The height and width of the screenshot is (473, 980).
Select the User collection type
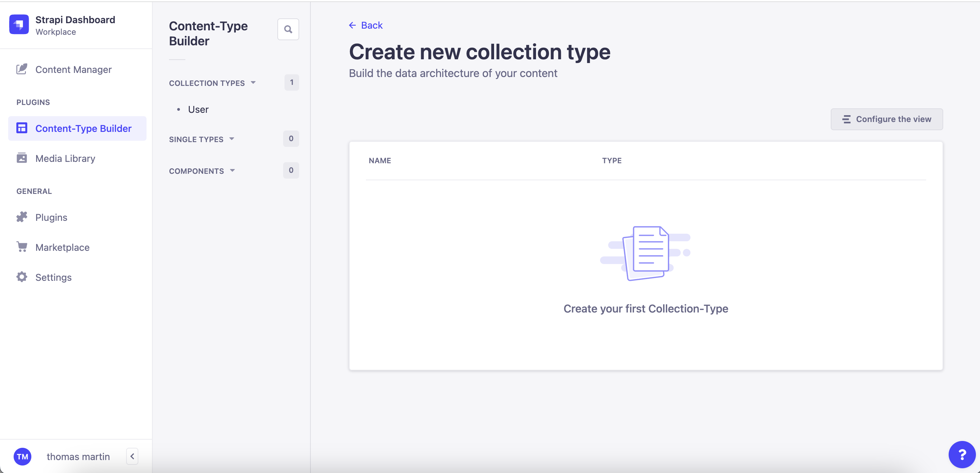[x=198, y=109]
